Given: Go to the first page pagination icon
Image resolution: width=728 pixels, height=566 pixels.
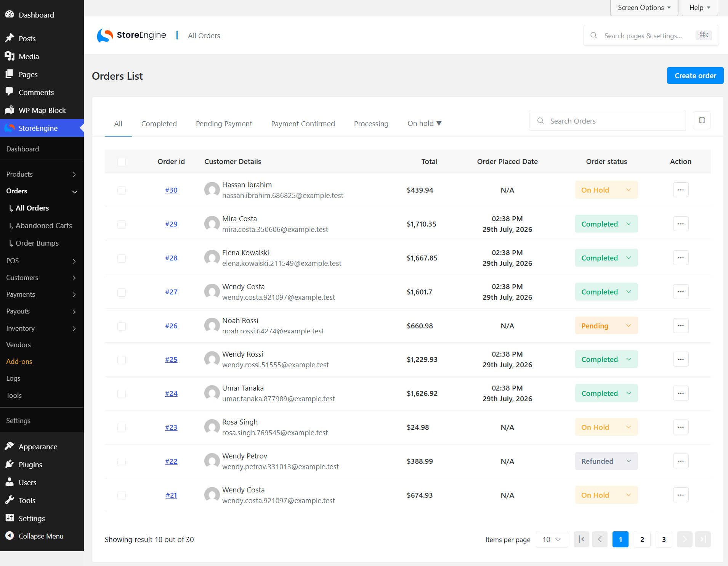Looking at the screenshot, I should [581, 539].
